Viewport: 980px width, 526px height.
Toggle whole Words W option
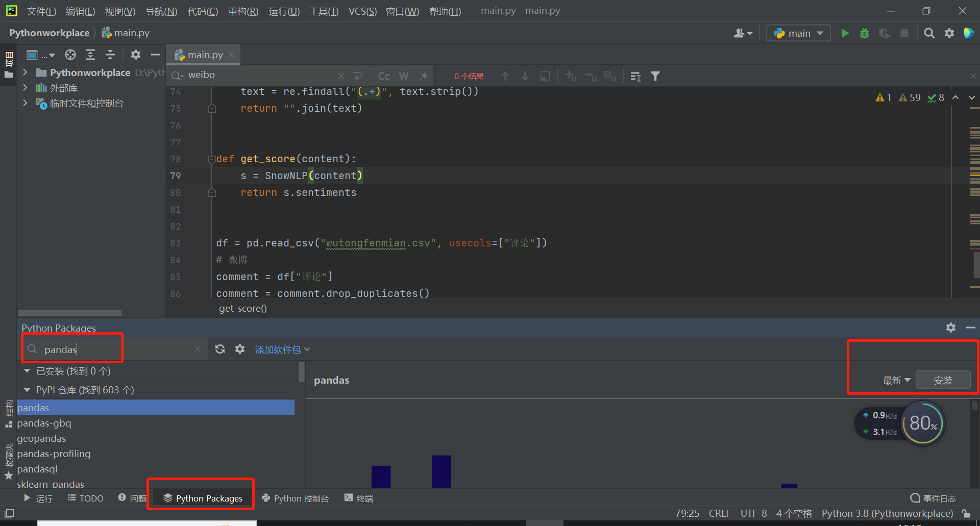[x=404, y=76]
